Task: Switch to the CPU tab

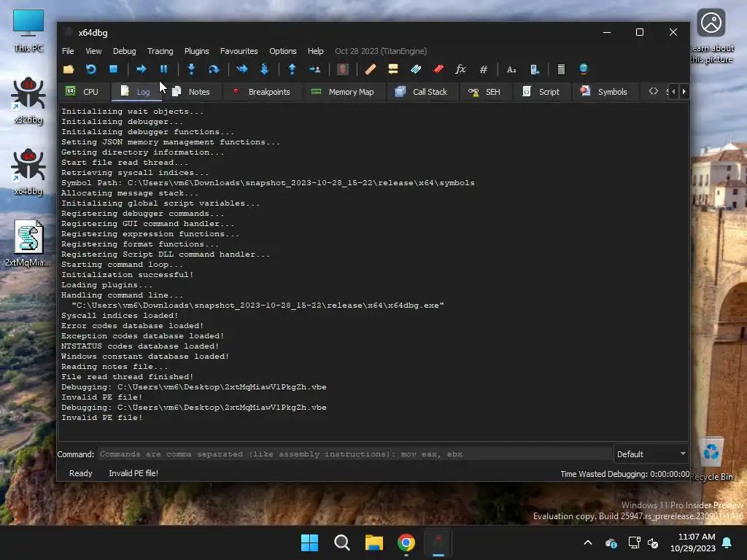Action: pyautogui.click(x=82, y=92)
